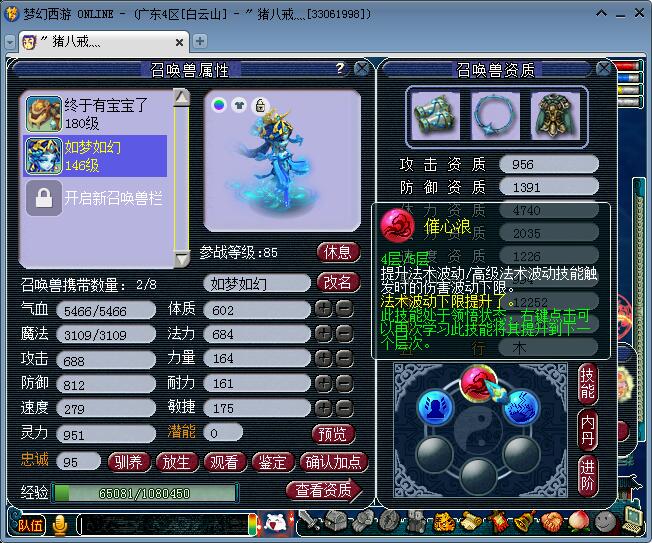Click the pet name field 如梦如幻

tap(257, 284)
